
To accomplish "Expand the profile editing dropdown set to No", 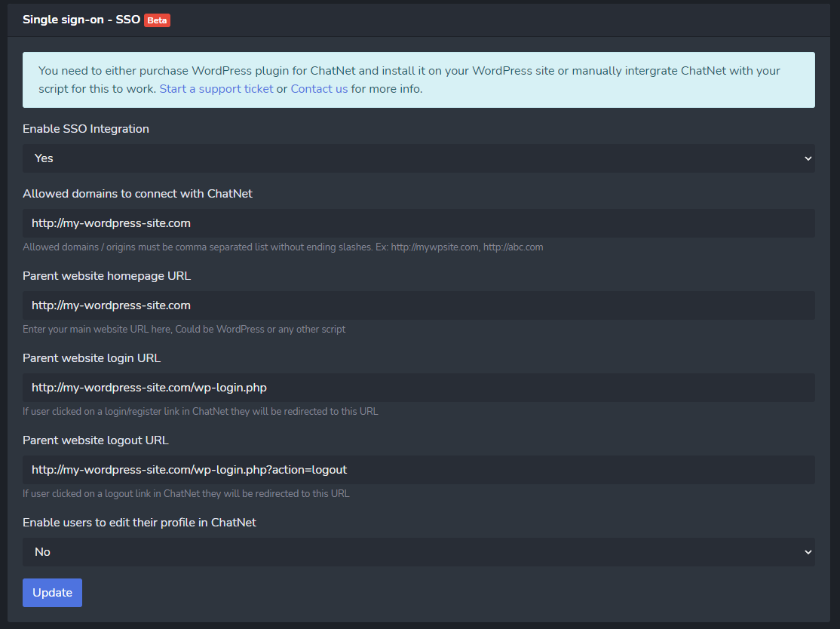I will [x=418, y=552].
